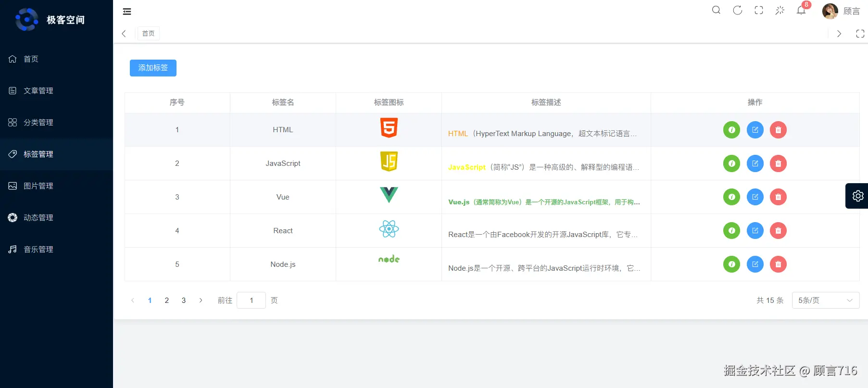Click the Vue.js tag description text
Viewport: 868px width, 388px height.
coord(544,202)
